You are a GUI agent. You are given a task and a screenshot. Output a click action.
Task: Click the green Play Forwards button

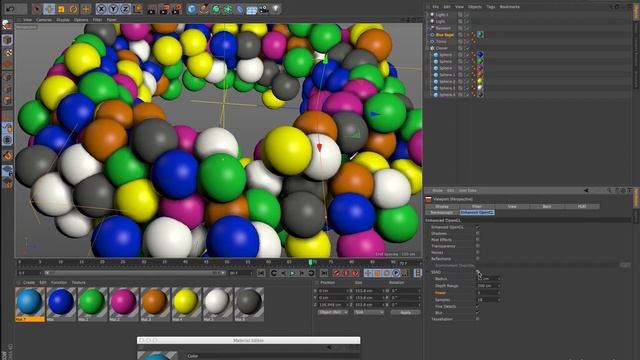click(x=293, y=273)
